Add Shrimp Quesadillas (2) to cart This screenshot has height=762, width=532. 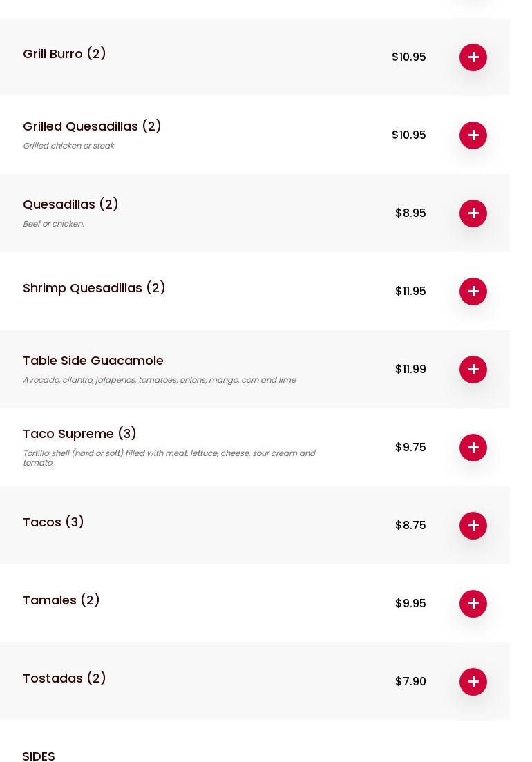[473, 292]
